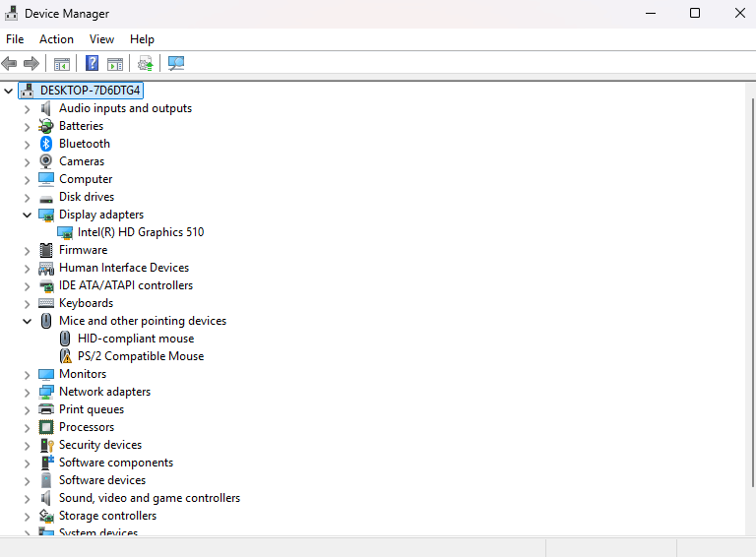This screenshot has height=557, width=756.
Task: Click the Security devices key icon
Action: point(47,445)
